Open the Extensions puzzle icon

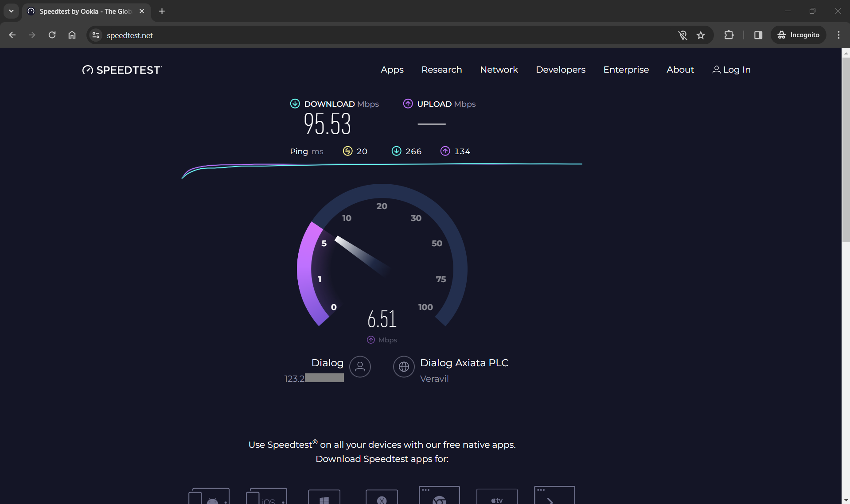(729, 35)
